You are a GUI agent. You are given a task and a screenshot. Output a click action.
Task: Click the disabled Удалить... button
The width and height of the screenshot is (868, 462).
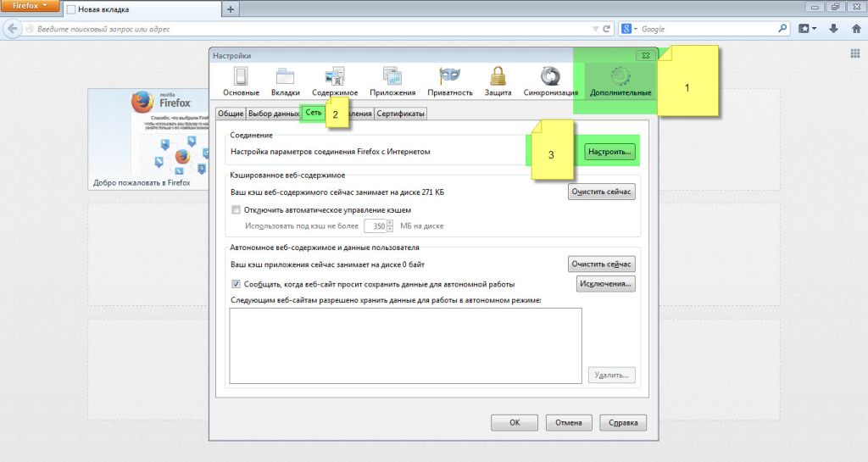coord(611,376)
